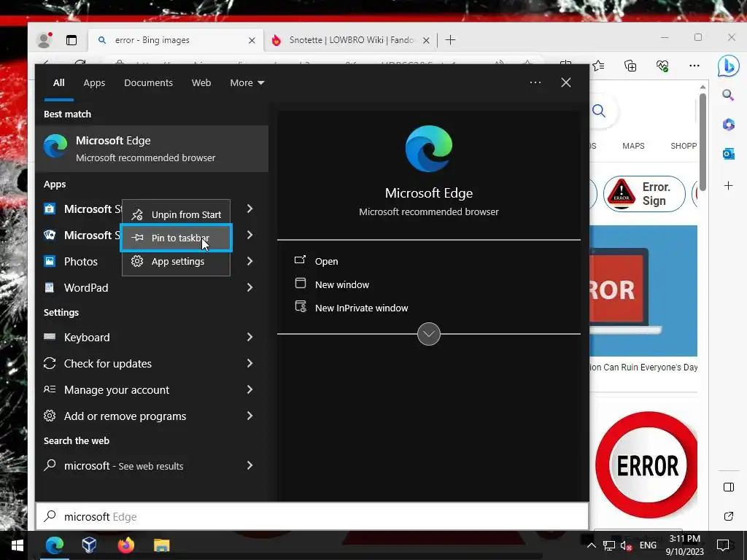Open App settings from the context menu

pos(177,262)
